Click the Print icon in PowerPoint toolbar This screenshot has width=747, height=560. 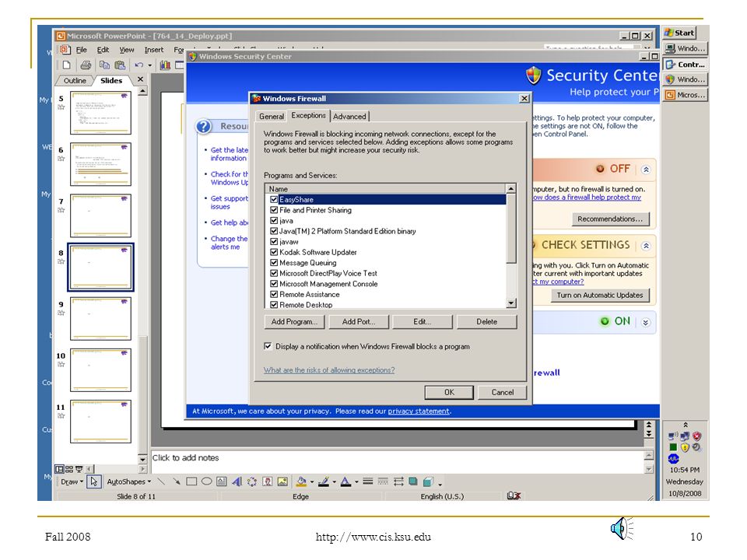(86, 65)
